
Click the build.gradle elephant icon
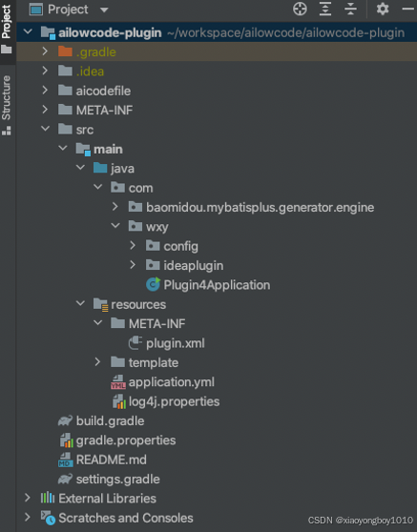tap(65, 421)
